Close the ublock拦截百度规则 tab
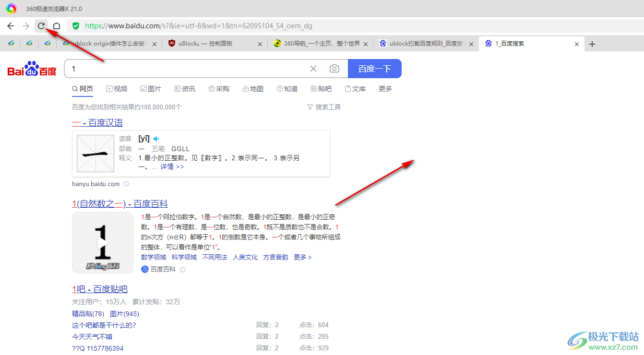This screenshot has height=355, width=644. [471, 44]
